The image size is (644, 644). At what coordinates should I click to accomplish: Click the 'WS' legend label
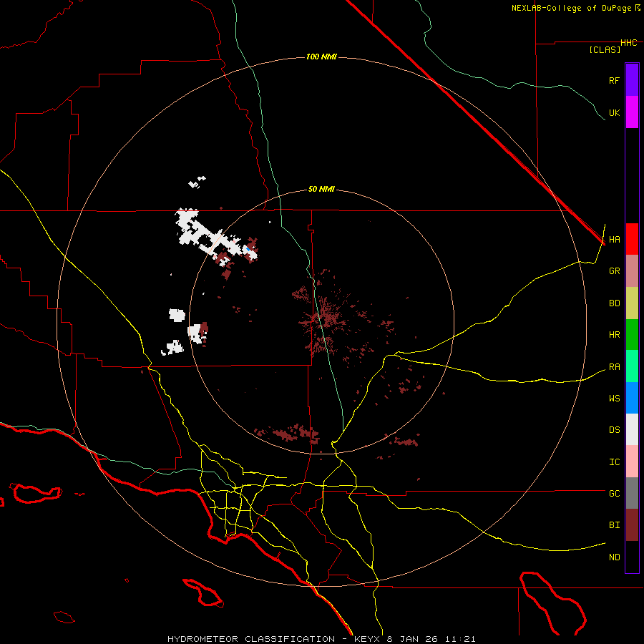[614, 398]
